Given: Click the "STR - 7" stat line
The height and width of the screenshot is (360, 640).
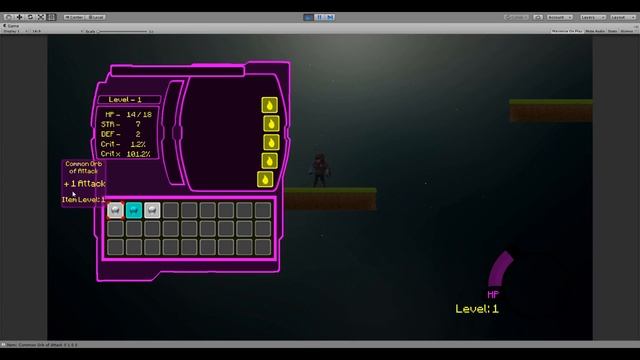Looking at the screenshot, I should pos(121,124).
